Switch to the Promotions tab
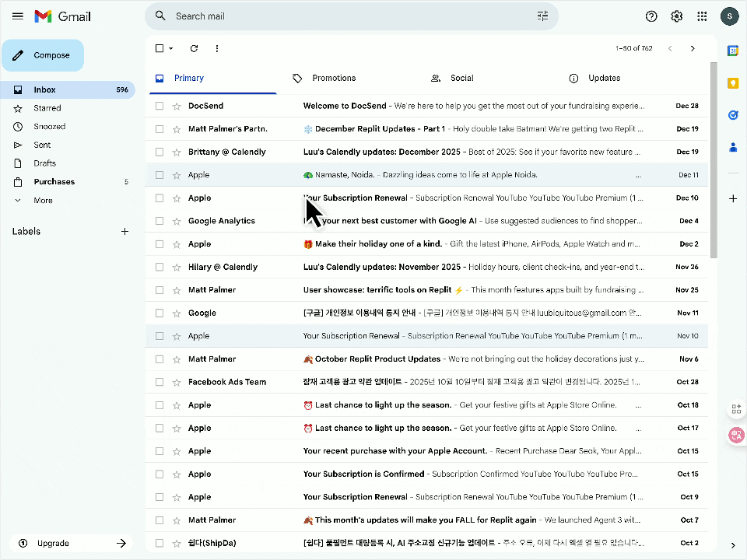Viewport: 747px width, 560px height. click(x=333, y=78)
